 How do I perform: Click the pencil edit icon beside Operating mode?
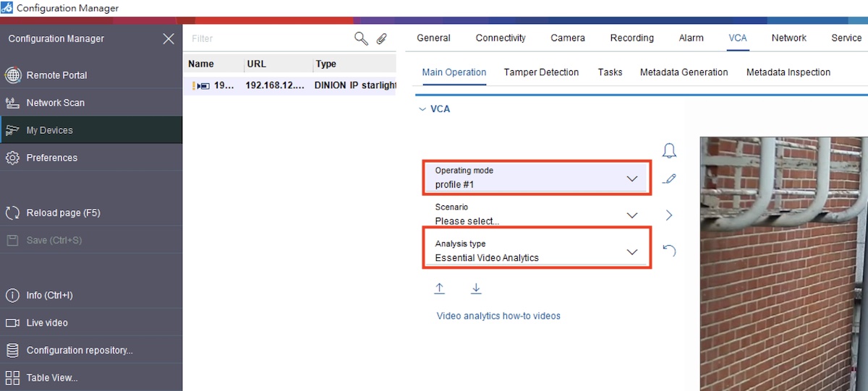click(669, 179)
